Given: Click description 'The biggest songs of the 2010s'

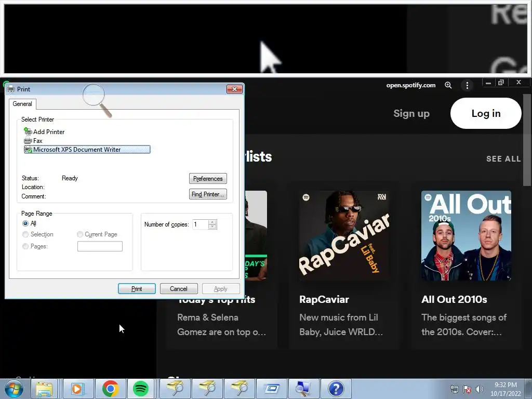Looking at the screenshot, I should (x=464, y=325).
